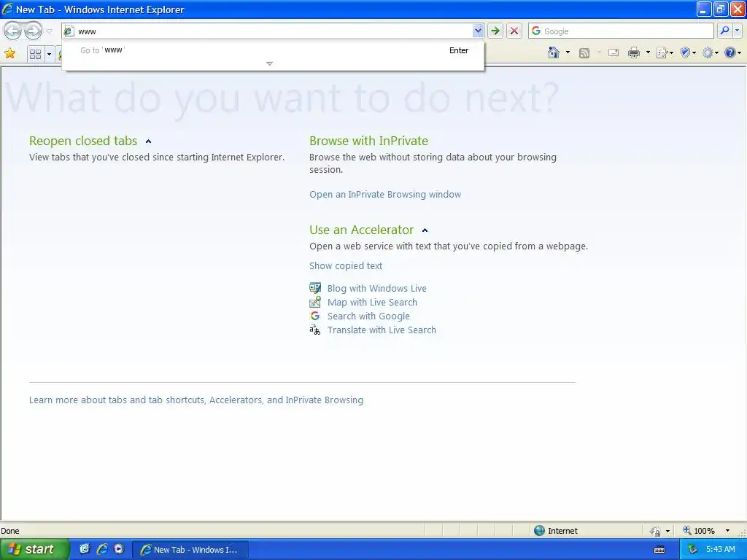Click the Translate accelerator icon
Viewport: 747px width, 560px height.
(x=315, y=330)
